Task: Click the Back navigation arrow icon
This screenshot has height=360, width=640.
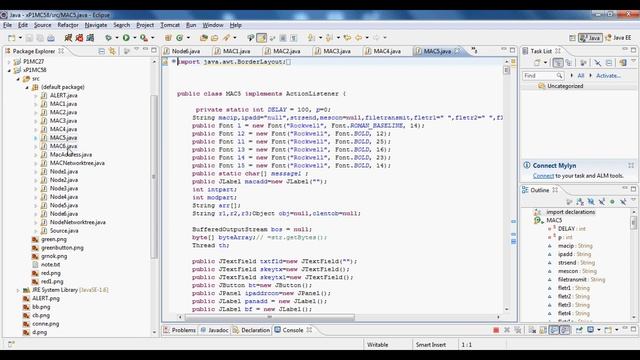Action: pyautogui.click(x=358, y=38)
